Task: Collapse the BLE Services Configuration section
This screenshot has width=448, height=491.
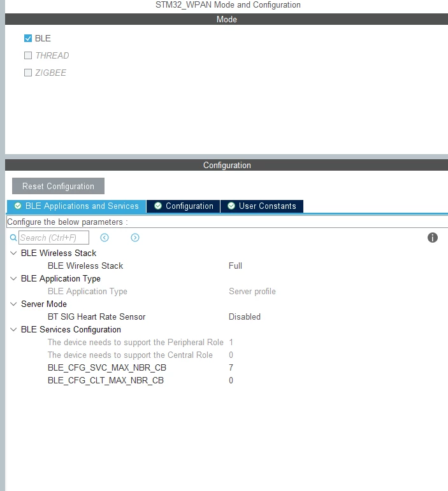Action: (13, 329)
